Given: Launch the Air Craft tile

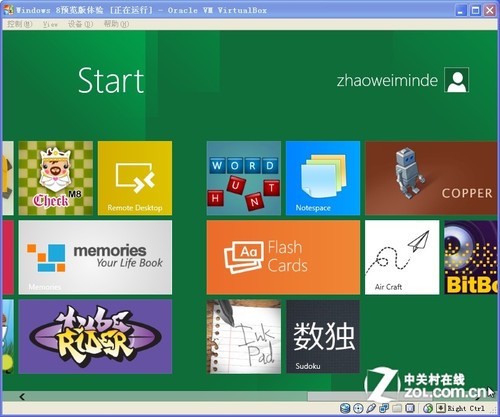Looking at the screenshot, I should [402, 257].
